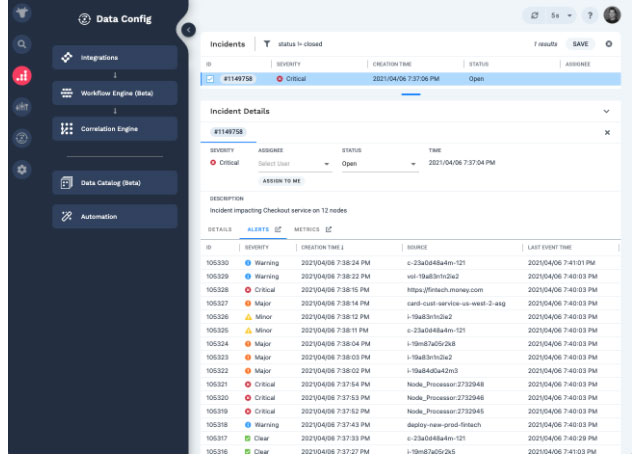The image size is (644, 466).
Task: Collapse the Incident Details section chevron
Action: 606,111
